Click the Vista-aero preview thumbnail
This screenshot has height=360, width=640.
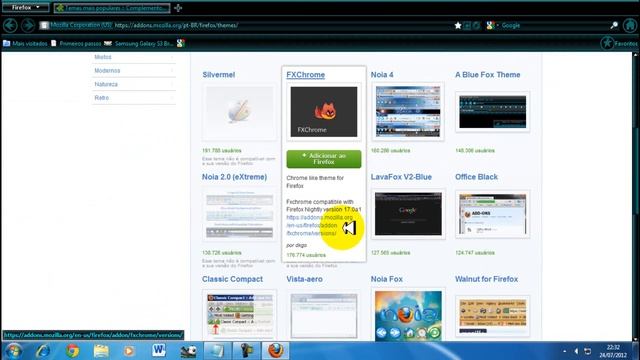click(324, 316)
